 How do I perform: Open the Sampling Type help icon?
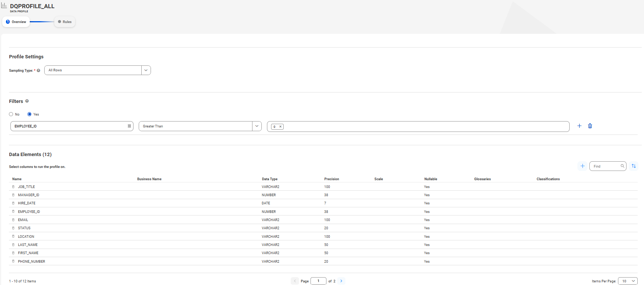click(38, 71)
